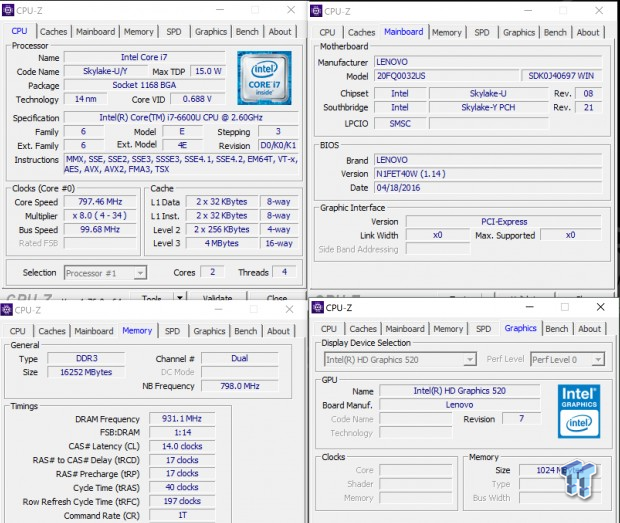Select Caches tab in Mainboard window
This screenshot has height=523, width=620.
[x=361, y=32]
